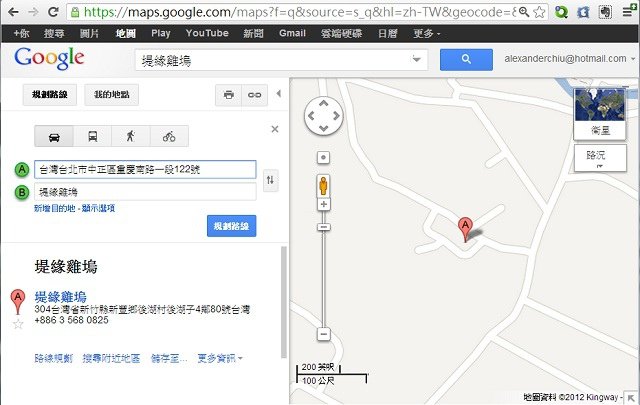
Task: Click left panel vertical scrollbar
Action: (284, 302)
